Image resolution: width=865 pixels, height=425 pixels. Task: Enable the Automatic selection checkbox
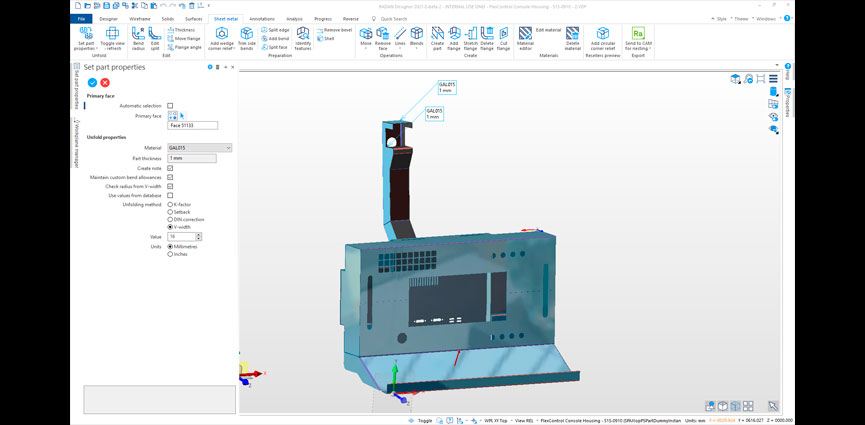coord(170,105)
